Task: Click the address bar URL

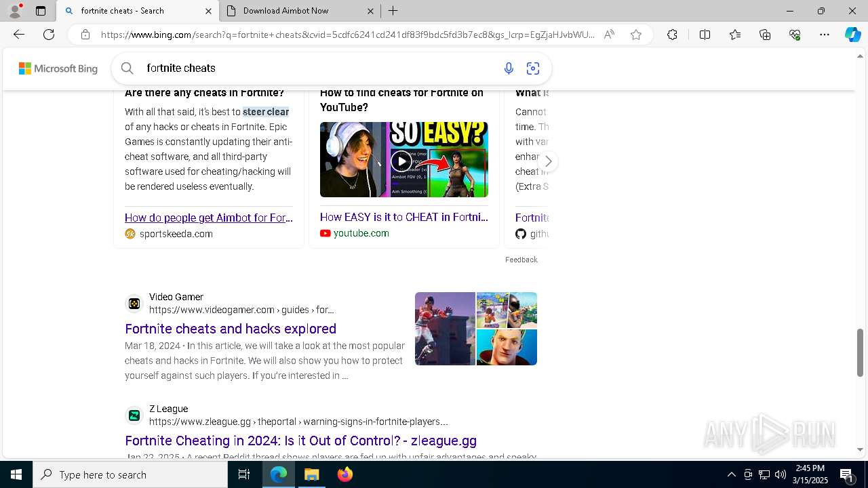Action: click(347, 35)
